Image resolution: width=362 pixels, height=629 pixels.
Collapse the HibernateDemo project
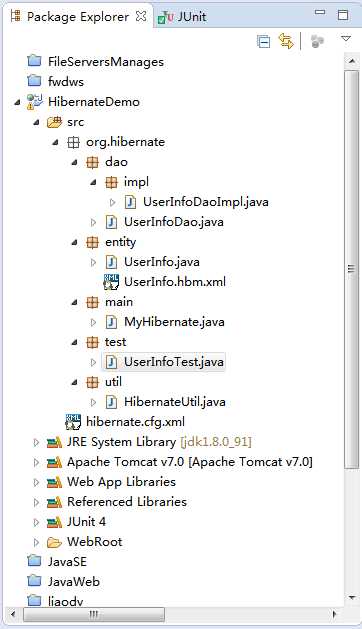tap(17, 102)
